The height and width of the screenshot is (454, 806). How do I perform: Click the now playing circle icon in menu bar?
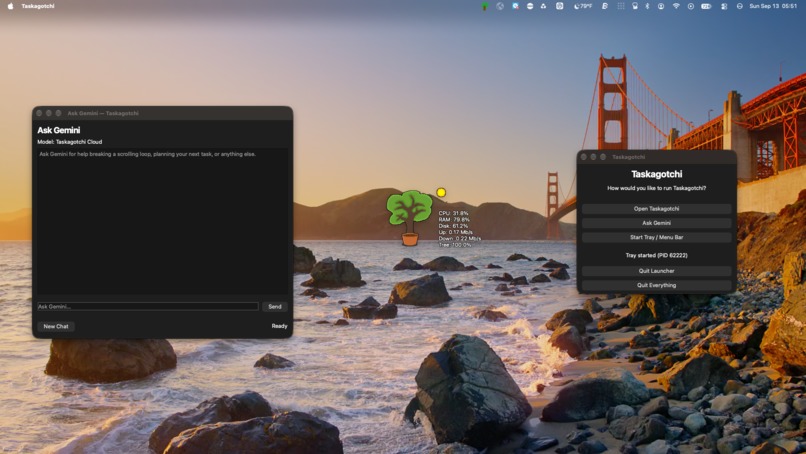pyautogui.click(x=690, y=6)
